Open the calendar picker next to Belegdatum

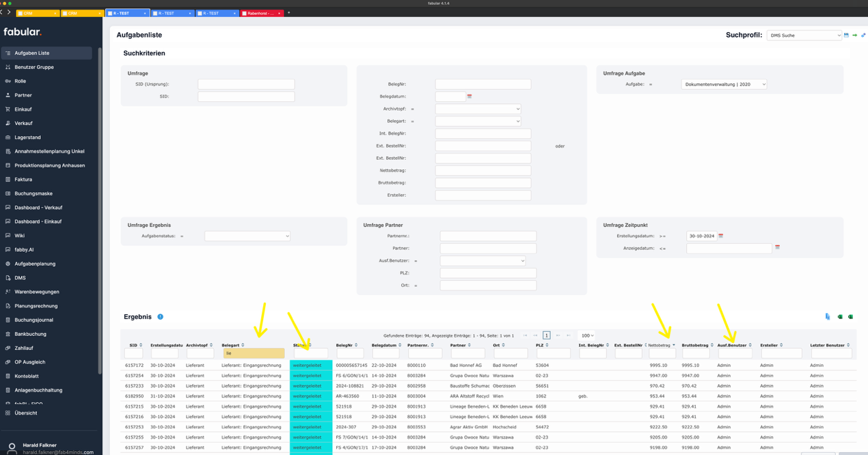470,97
